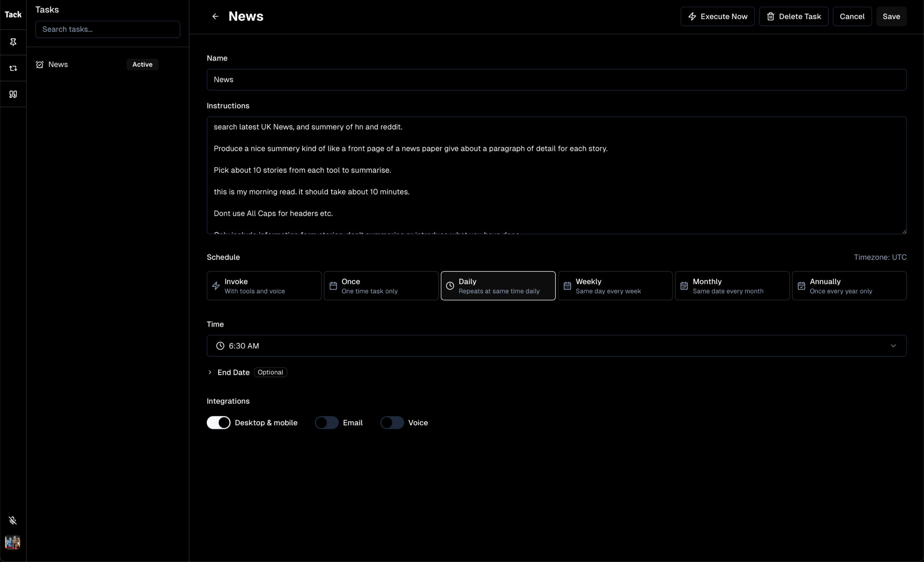Select the Invoke schedule option
Viewport: 924px width, 562px height.
pyautogui.click(x=264, y=286)
